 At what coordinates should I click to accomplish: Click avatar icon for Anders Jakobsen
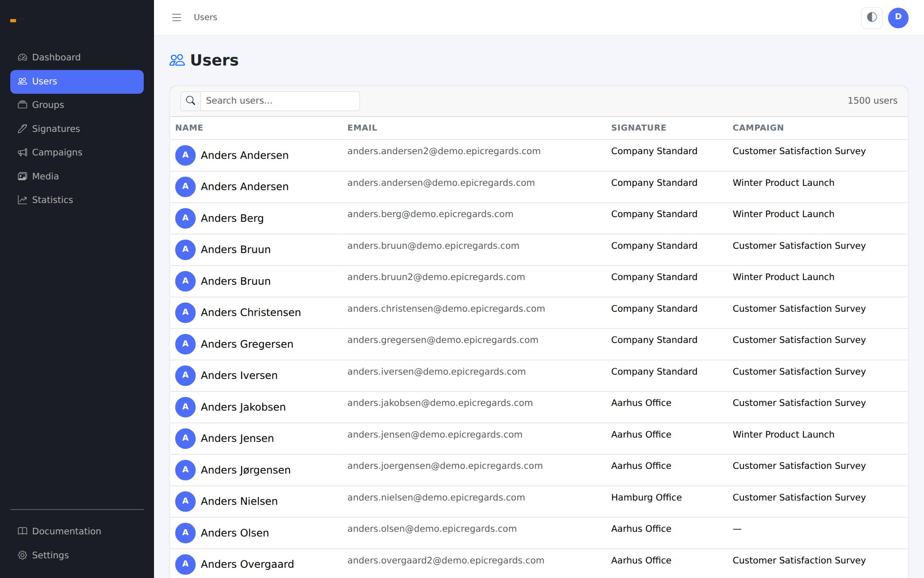[x=186, y=407]
